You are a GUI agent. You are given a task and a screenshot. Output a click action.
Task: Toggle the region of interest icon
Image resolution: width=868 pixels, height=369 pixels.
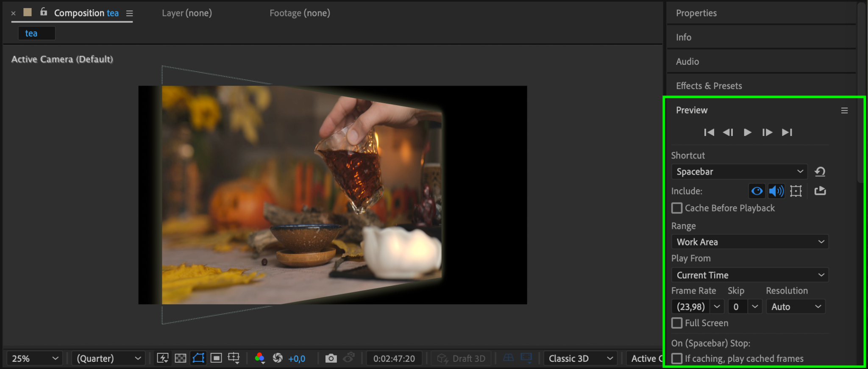(x=216, y=358)
